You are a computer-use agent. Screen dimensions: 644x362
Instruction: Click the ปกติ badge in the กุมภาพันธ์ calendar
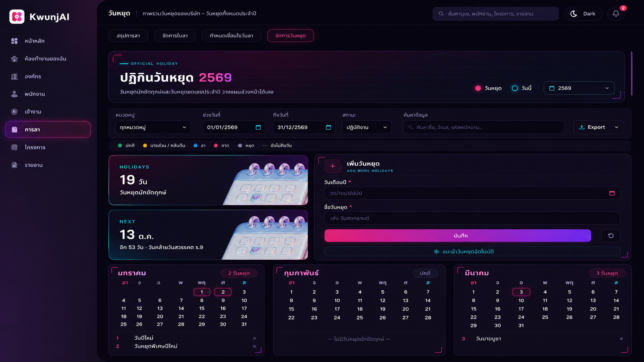[425, 273]
